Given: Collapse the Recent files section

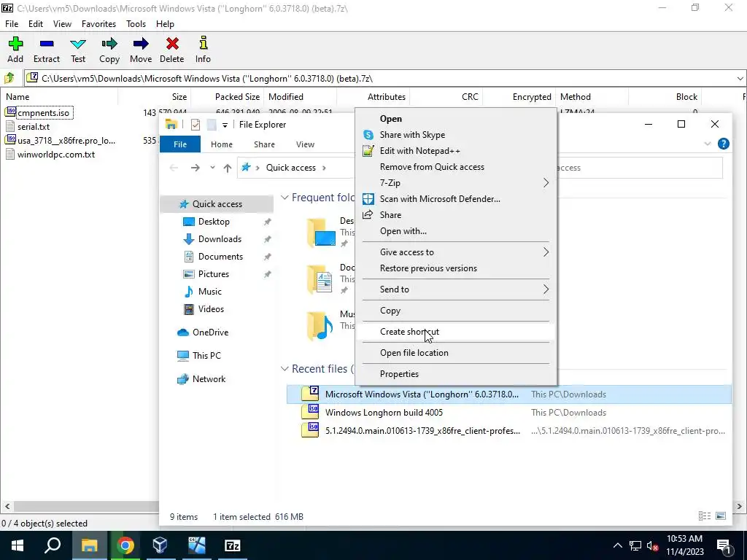Looking at the screenshot, I should [285, 368].
